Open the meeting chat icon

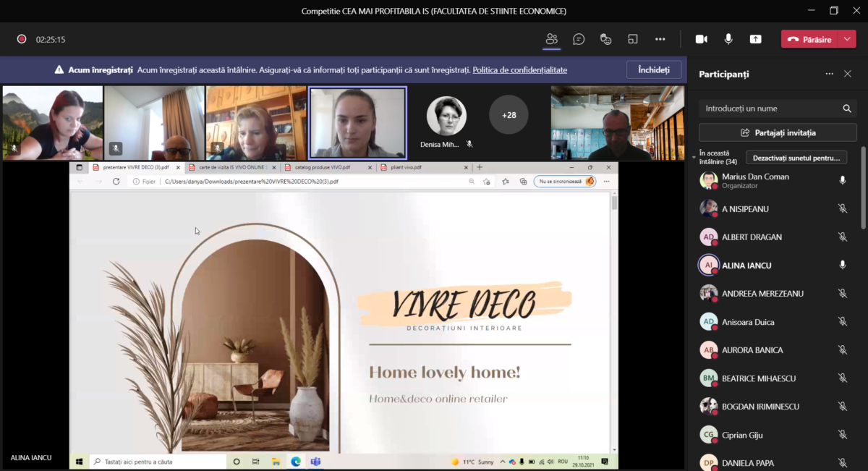click(579, 39)
